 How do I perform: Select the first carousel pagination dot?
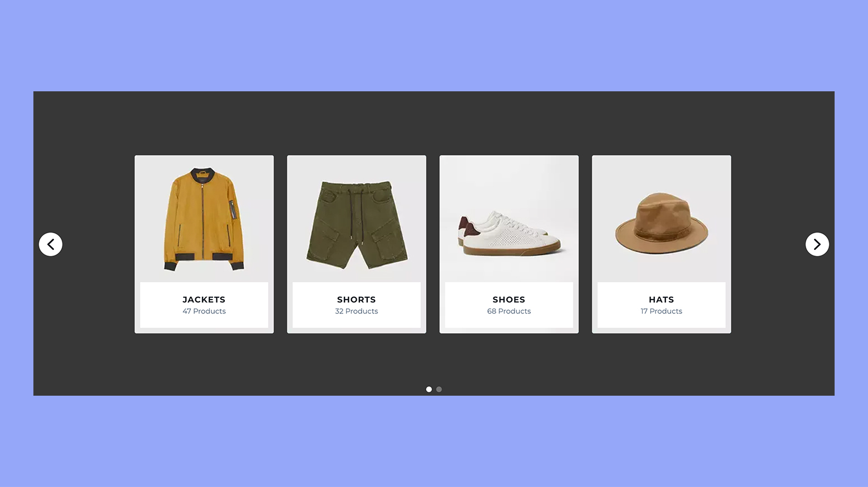point(429,389)
